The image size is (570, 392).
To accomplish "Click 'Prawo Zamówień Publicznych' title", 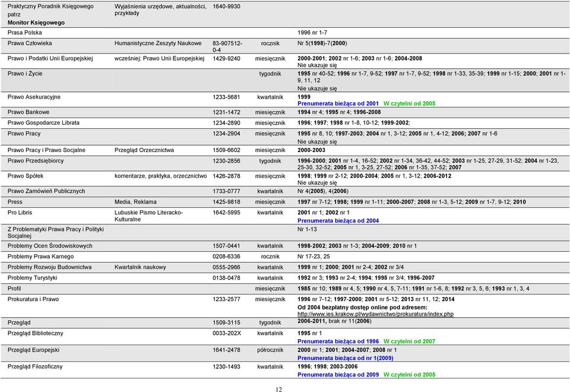I will [x=46, y=191].
